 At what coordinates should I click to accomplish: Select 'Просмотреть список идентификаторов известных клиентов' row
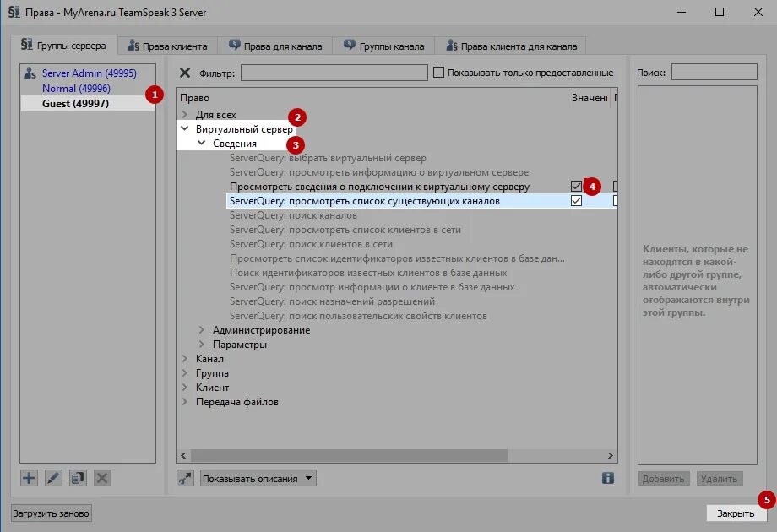click(x=397, y=258)
